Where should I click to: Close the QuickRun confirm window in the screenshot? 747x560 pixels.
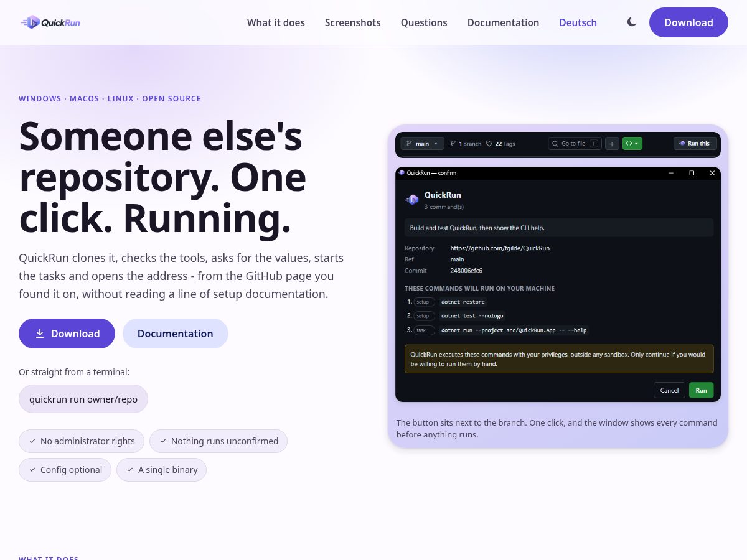[712, 173]
